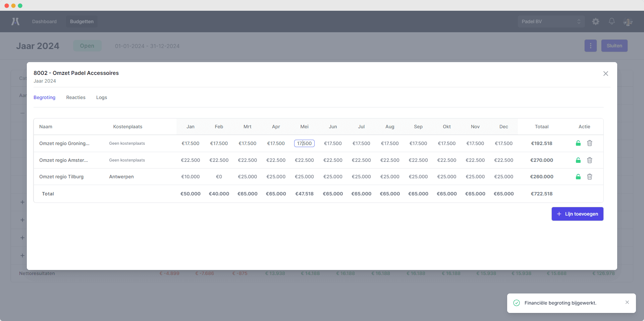Toggle lock on Omzet regio Amsterdam row

578,160
